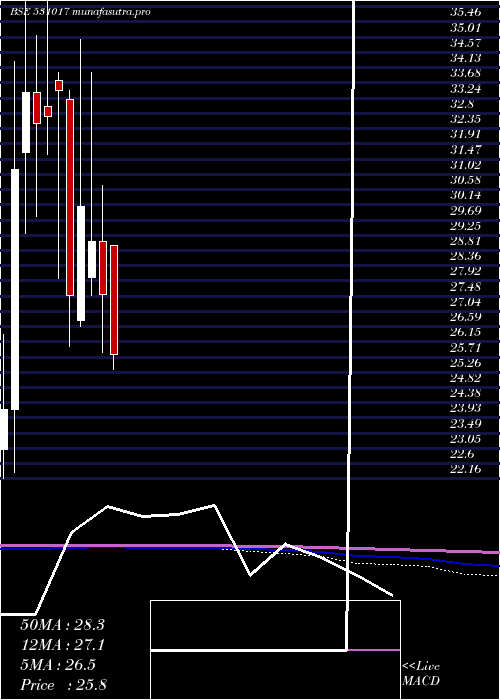Click the 31.91 price axis label
The image size is (500, 700).
click(465, 134)
